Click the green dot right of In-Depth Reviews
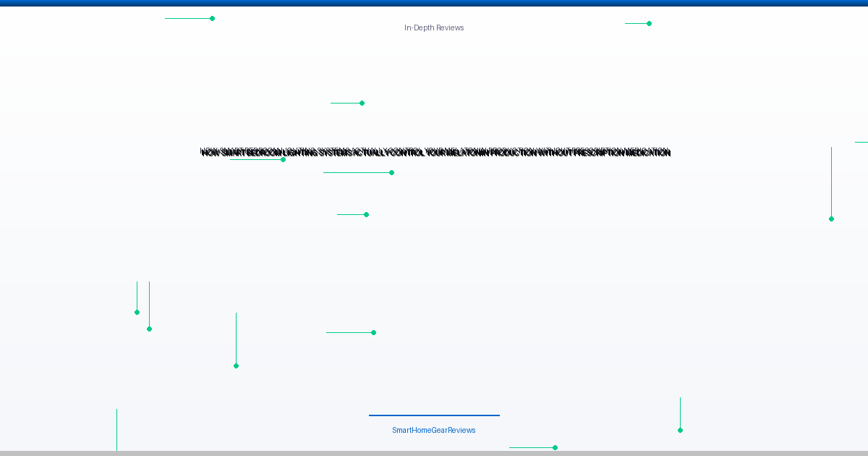 [x=649, y=23]
